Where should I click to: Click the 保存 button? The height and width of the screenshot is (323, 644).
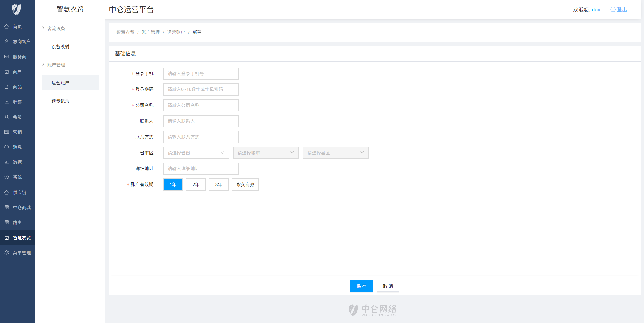[x=361, y=286]
